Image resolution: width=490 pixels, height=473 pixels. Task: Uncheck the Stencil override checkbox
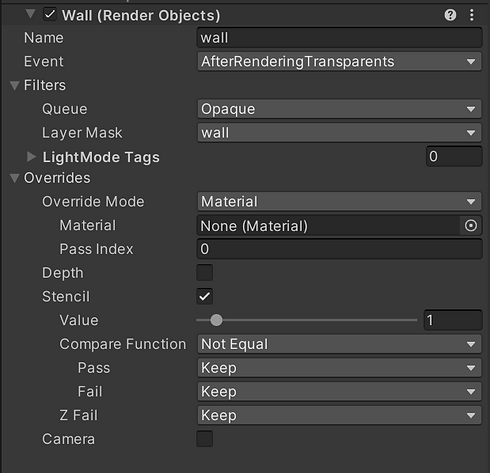pyautogui.click(x=205, y=296)
